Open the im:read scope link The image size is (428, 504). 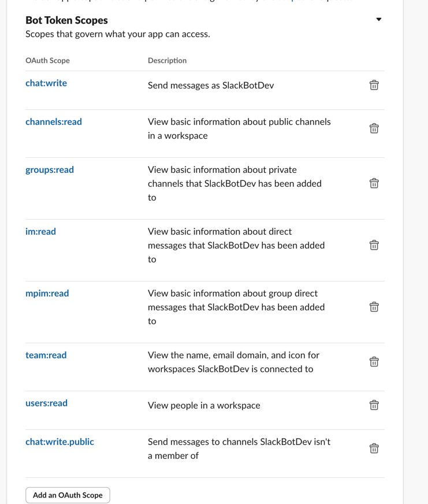point(40,231)
